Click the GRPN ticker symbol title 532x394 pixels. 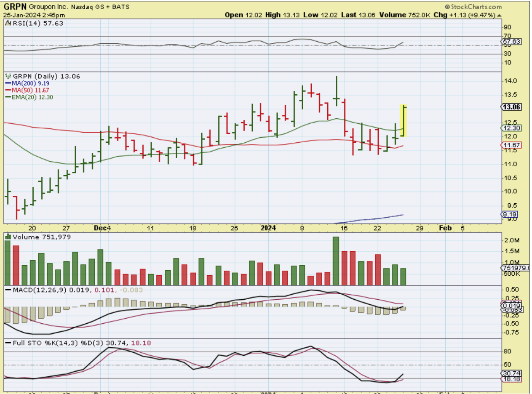[x=16, y=7]
